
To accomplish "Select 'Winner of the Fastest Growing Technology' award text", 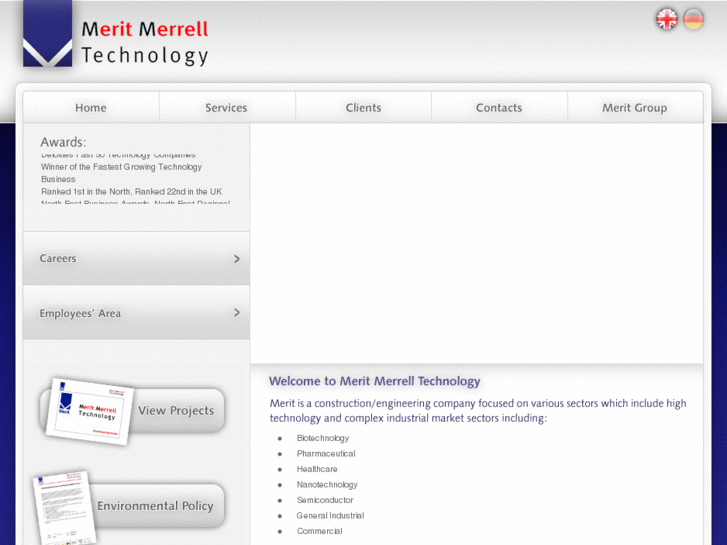I will point(121,167).
